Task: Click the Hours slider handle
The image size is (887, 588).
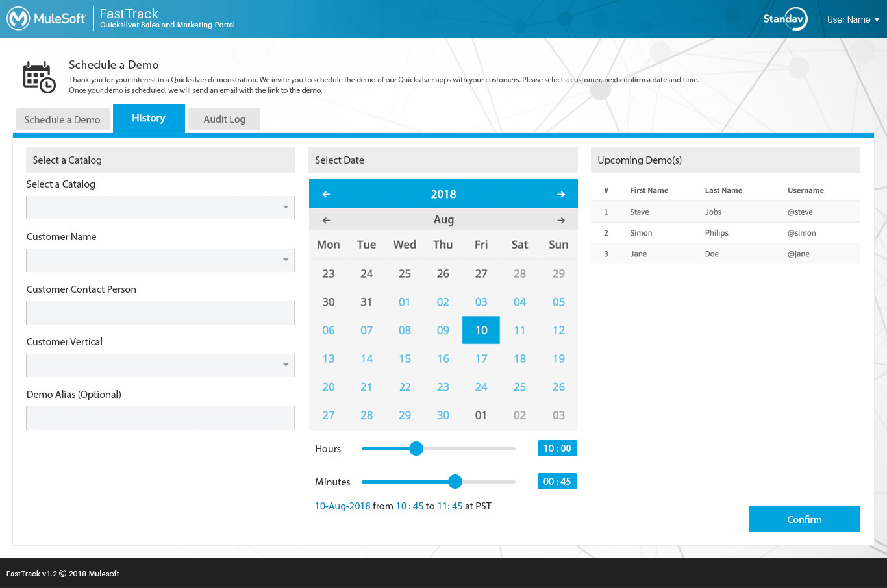Action: [x=416, y=448]
